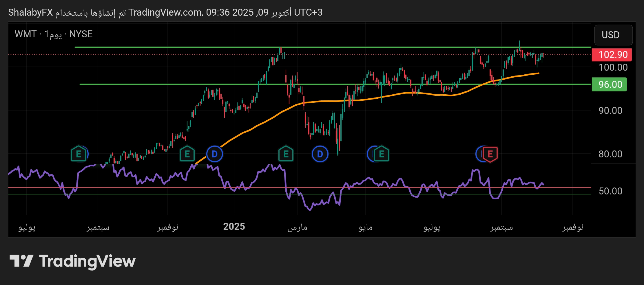Select the green 96.00 price level label
Image resolution: width=644 pixels, height=285 pixels.
coord(609,84)
